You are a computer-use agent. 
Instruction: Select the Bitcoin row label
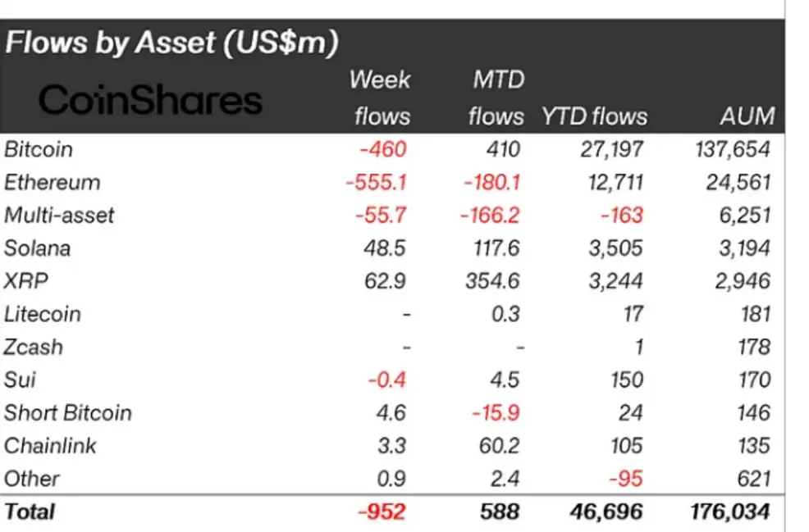point(39,150)
